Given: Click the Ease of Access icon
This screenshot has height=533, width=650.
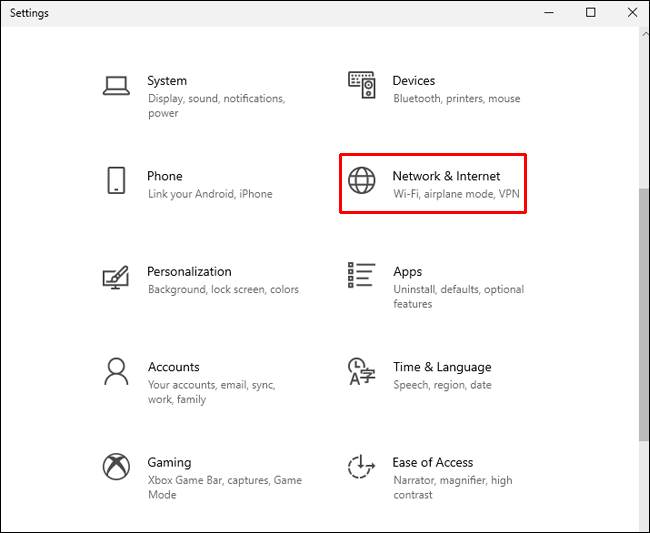Looking at the screenshot, I should click(x=361, y=467).
